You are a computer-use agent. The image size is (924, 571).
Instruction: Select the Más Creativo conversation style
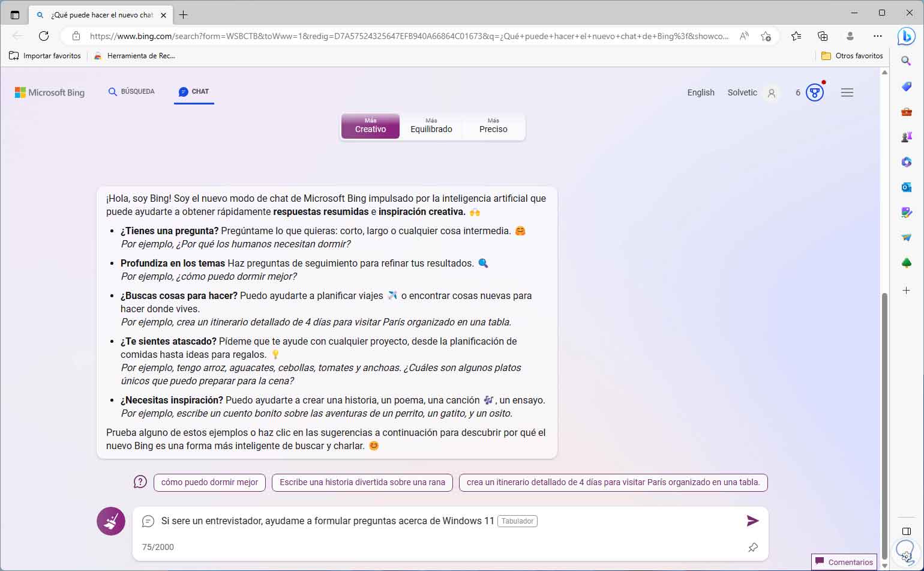pos(370,126)
